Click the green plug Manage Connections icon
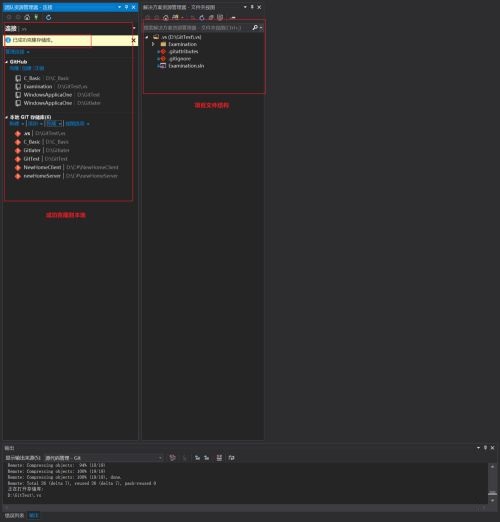 click(x=36, y=17)
